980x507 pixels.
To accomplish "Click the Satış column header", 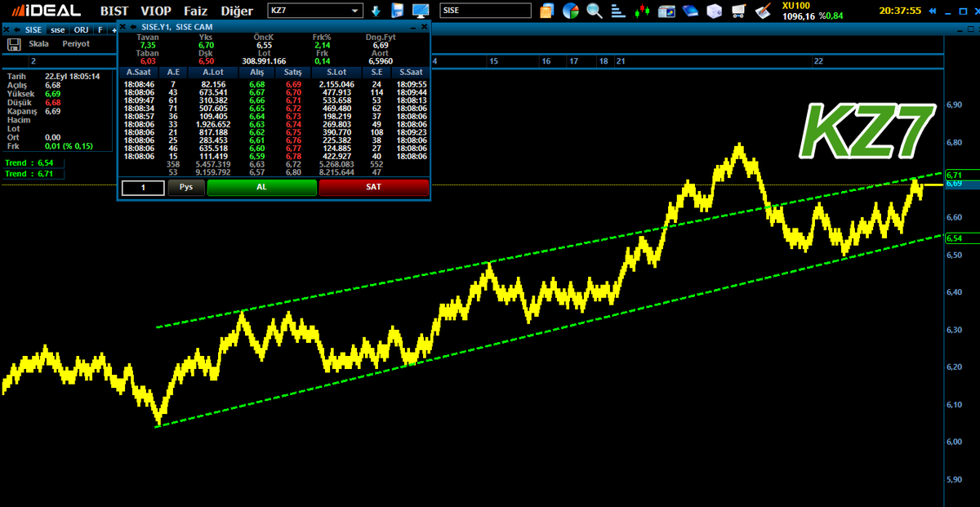I will [293, 72].
